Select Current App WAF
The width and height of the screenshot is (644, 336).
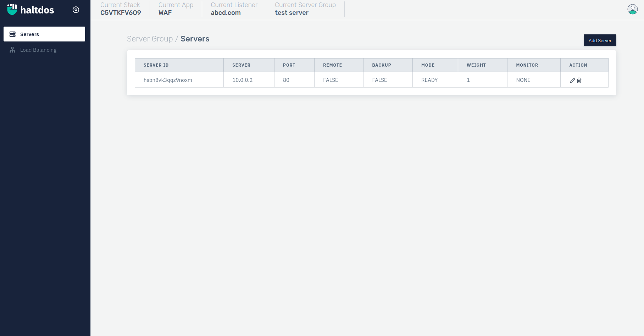pos(176,9)
